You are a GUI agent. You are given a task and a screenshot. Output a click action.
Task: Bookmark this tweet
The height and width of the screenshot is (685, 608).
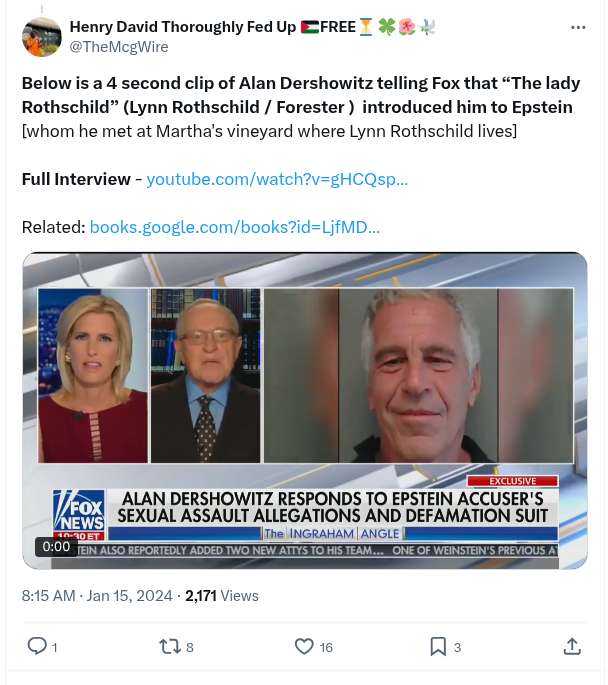click(x=438, y=647)
